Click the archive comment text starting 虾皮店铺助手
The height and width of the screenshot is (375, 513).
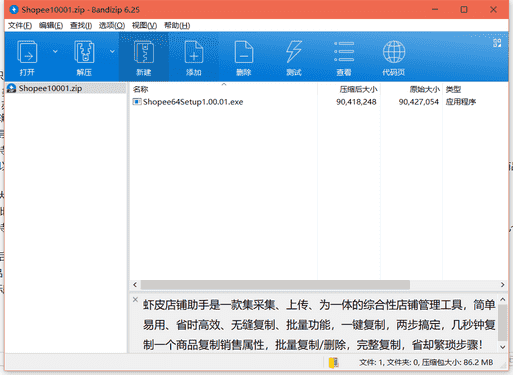point(319,324)
